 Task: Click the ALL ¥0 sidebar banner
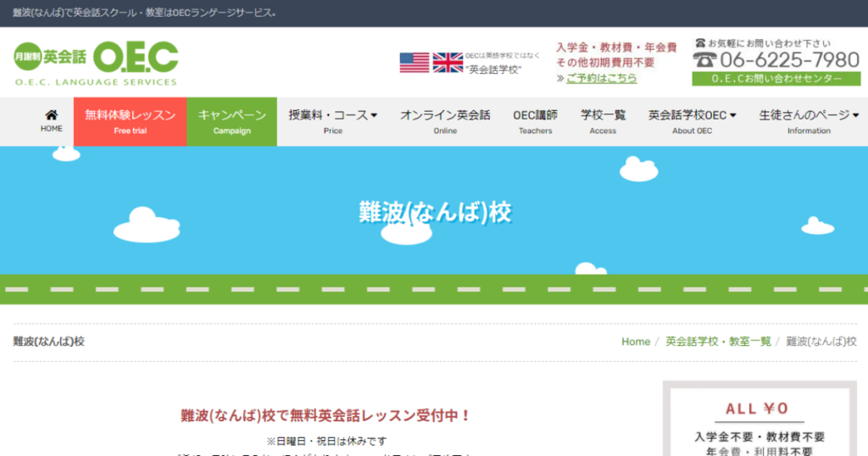(759, 419)
